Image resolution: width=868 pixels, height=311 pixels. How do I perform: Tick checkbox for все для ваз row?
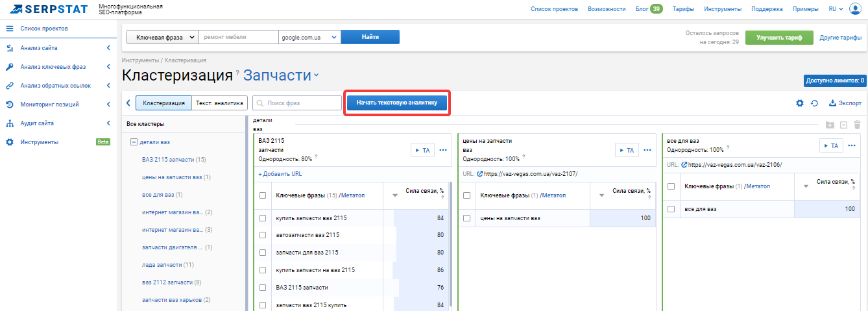671,209
